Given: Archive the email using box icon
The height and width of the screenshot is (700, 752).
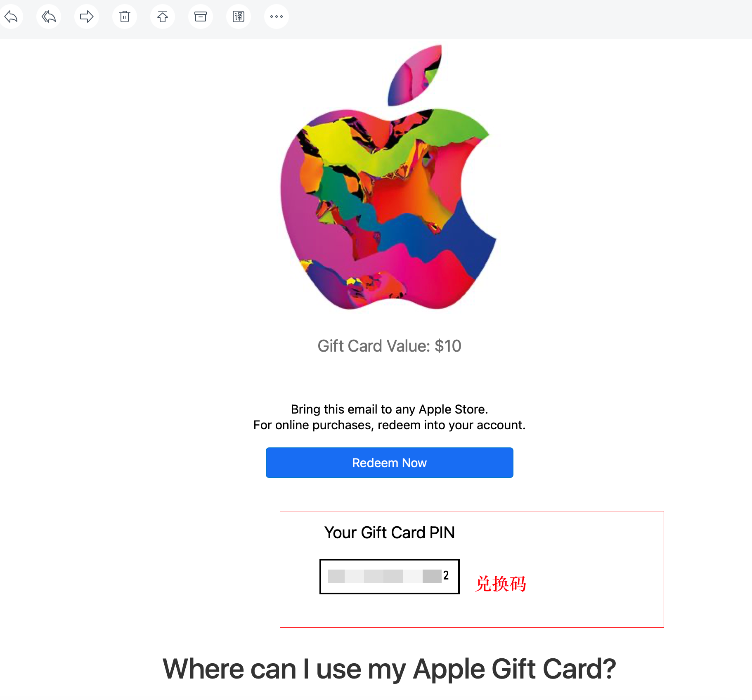Looking at the screenshot, I should [201, 17].
